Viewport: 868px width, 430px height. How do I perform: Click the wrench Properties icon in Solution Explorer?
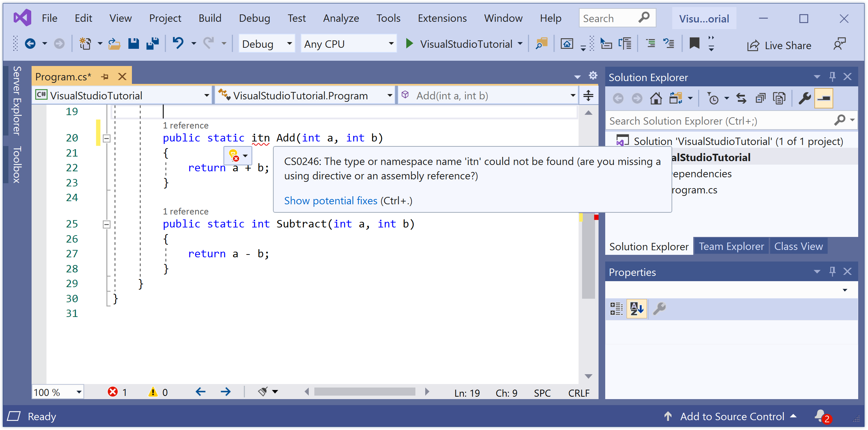click(804, 98)
